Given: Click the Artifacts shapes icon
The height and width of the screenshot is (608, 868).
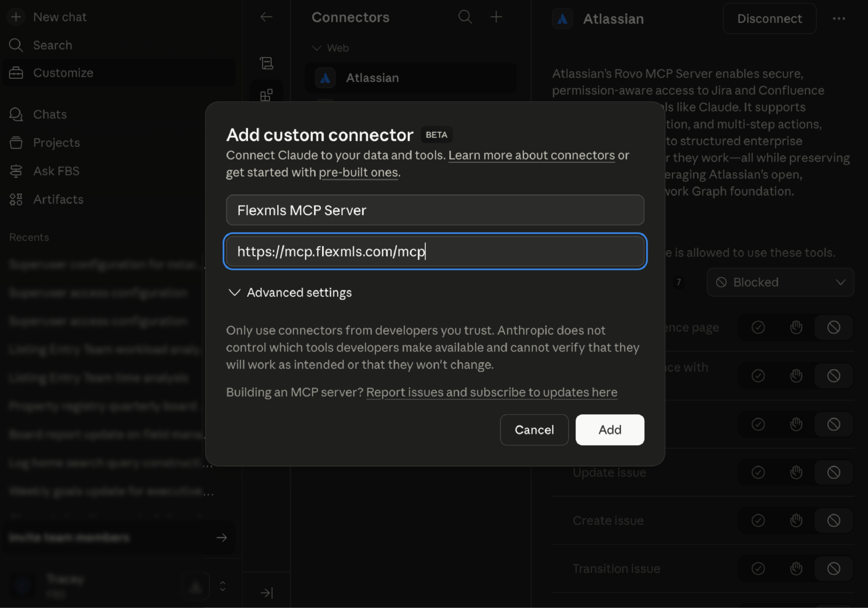Looking at the screenshot, I should click(x=16, y=200).
